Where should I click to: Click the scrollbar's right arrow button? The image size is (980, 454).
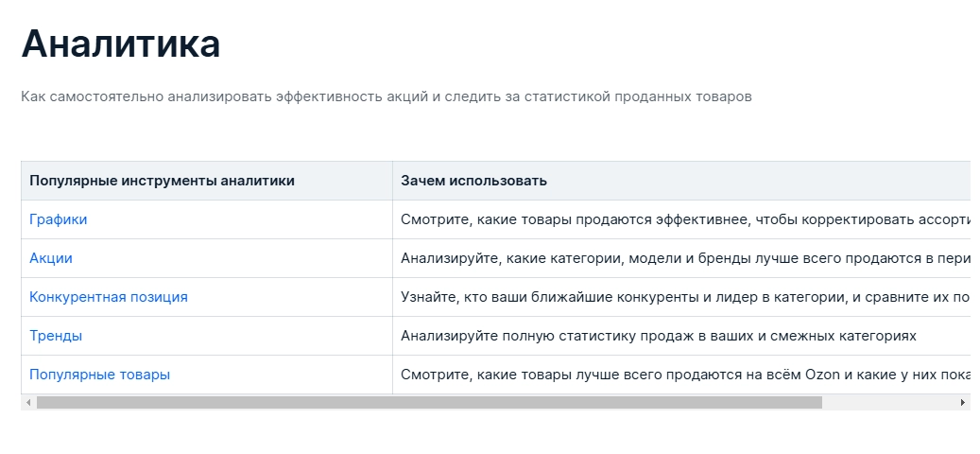point(963,403)
